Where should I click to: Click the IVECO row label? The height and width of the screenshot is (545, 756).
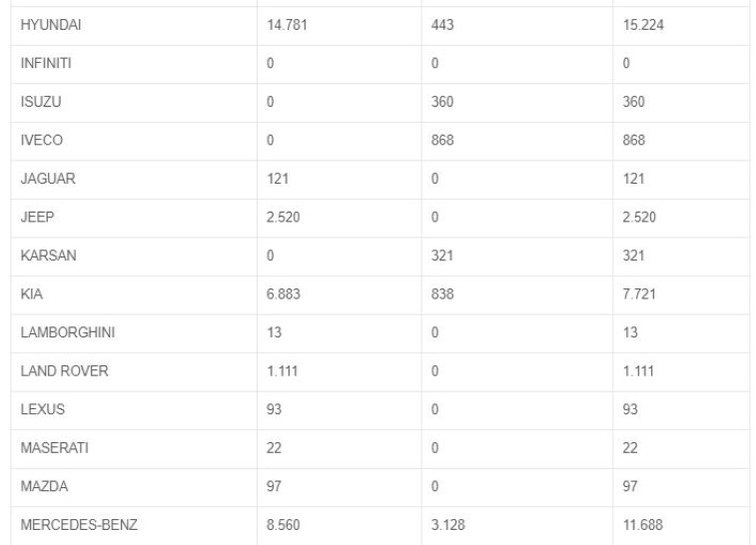(x=42, y=140)
